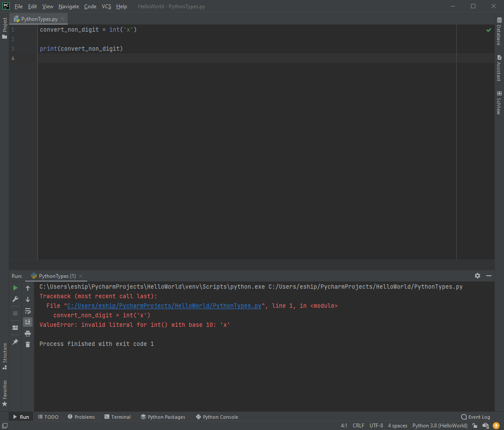
Task: Toggle soft-wrap in the run console
Action: click(27, 311)
